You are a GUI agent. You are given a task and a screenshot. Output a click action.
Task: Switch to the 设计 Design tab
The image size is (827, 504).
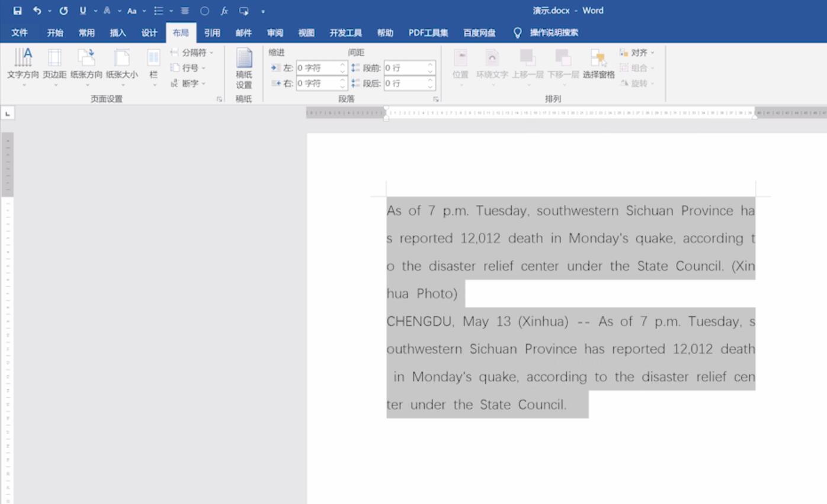[x=149, y=33]
